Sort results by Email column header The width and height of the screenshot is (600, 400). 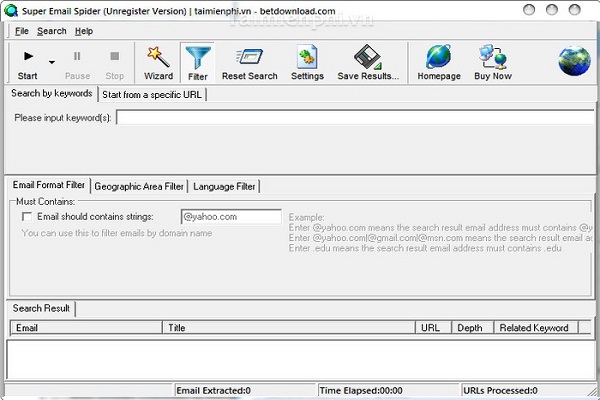tap(86, 328)
